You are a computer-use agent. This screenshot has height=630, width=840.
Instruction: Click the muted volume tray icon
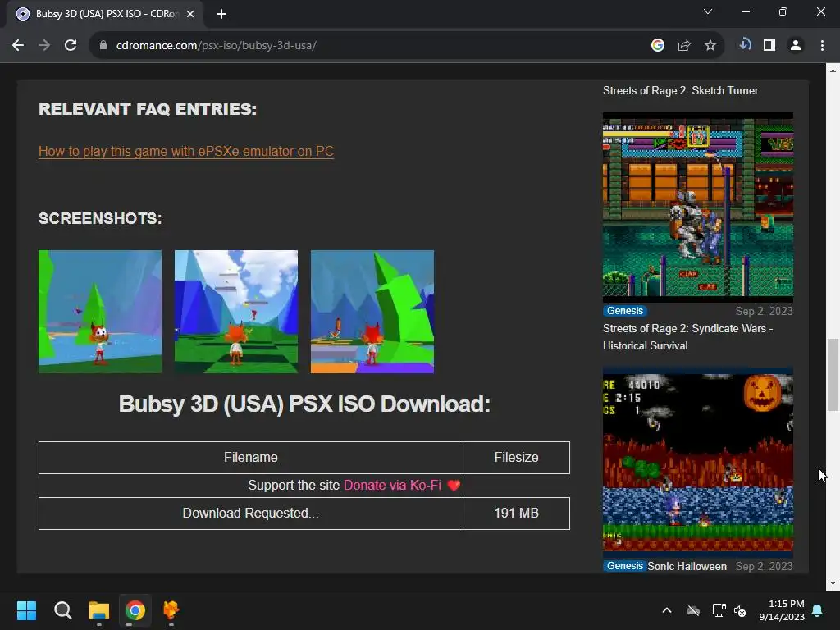tap(741, 610)
